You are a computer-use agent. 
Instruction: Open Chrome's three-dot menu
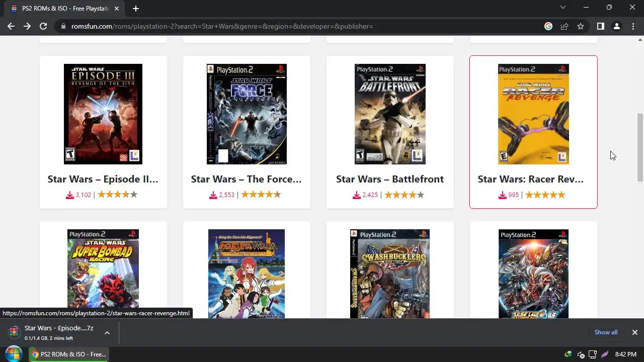pos(633,26)
